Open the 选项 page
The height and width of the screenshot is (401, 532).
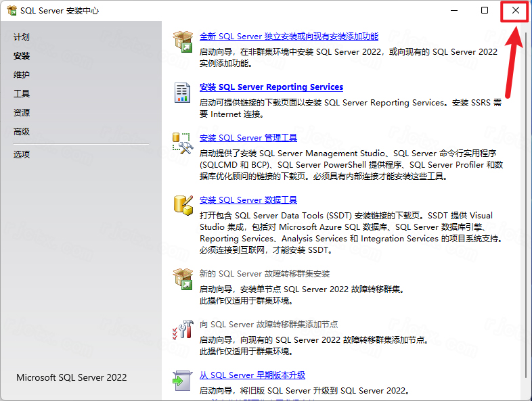pos(22,155)
